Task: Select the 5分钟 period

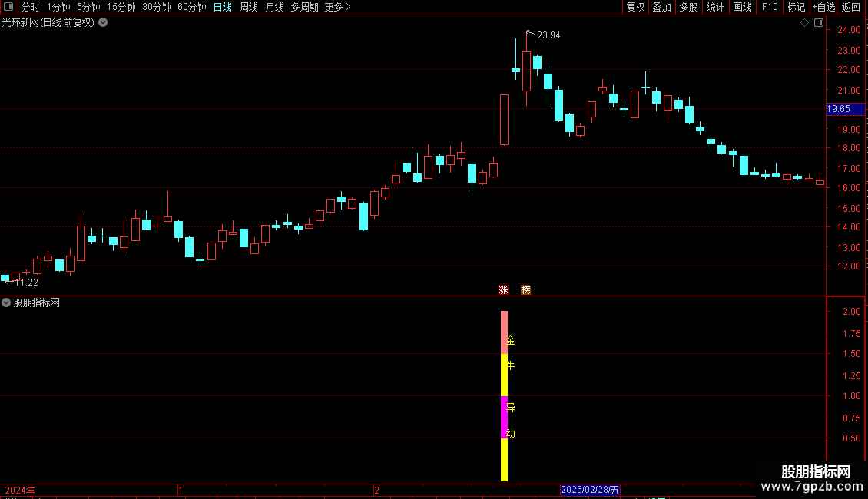Action: click(x=88, y=7)
